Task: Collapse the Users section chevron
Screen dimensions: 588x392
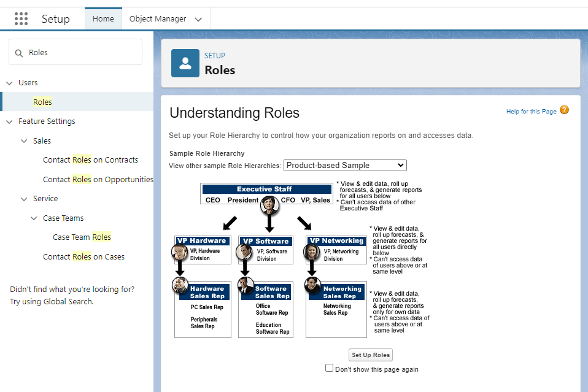Action: 9,83
